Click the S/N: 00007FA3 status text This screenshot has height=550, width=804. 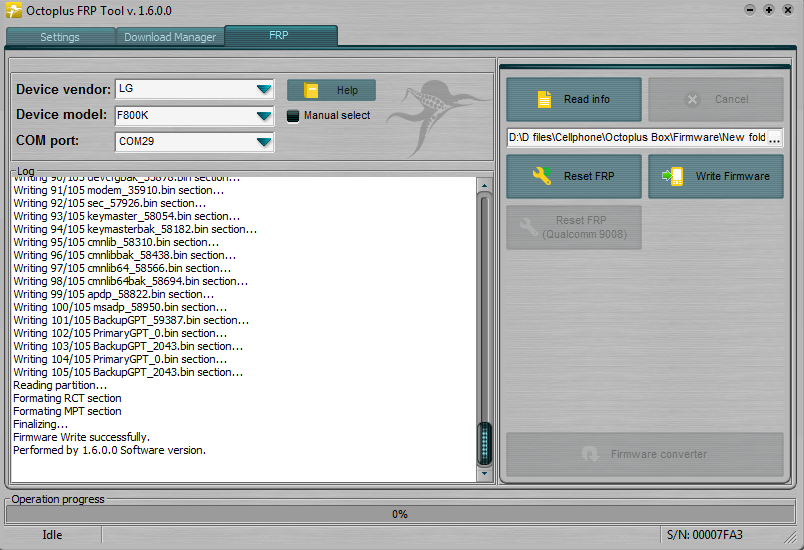[705, 535]
